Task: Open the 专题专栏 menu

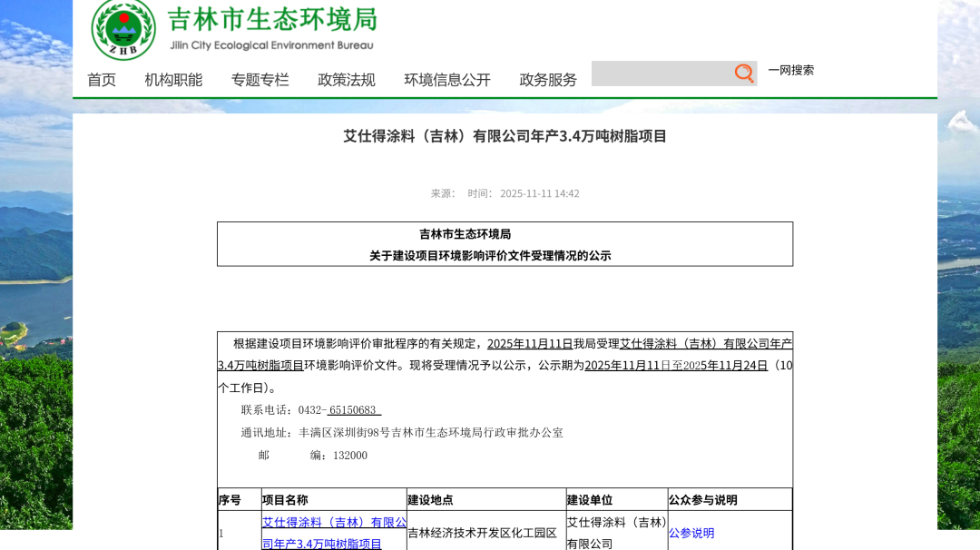Action: 260,80
